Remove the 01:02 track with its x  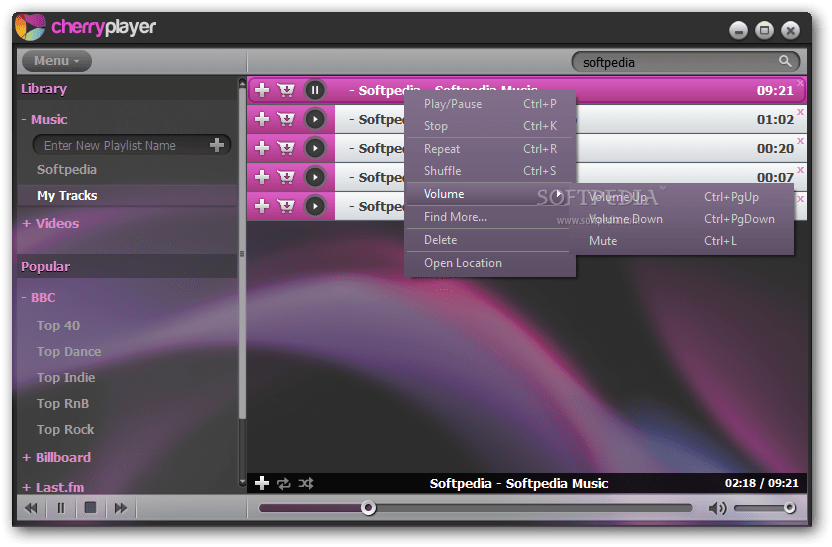pyautogui.click(x=800, y=112)
